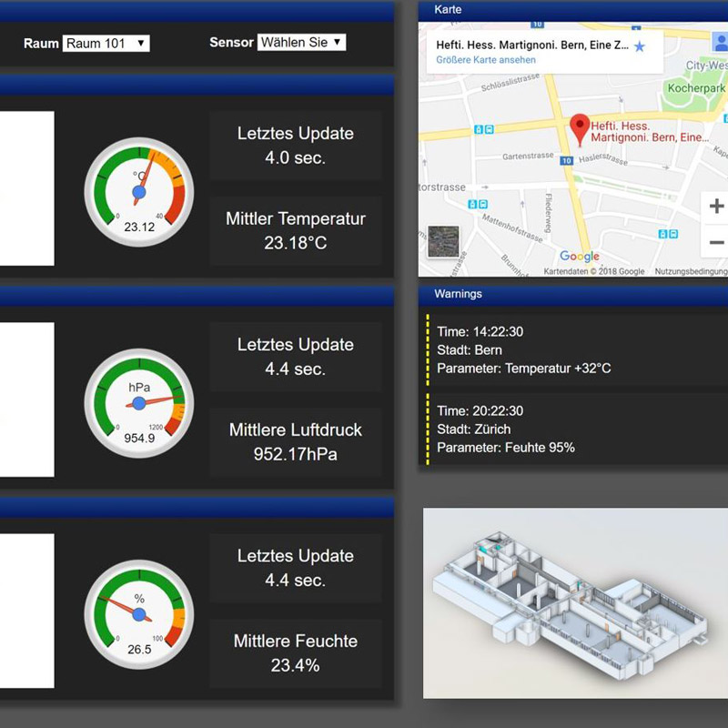Click the Bern temperature +32°C warning
Viewport: 728px width, 728px height.
577,350
